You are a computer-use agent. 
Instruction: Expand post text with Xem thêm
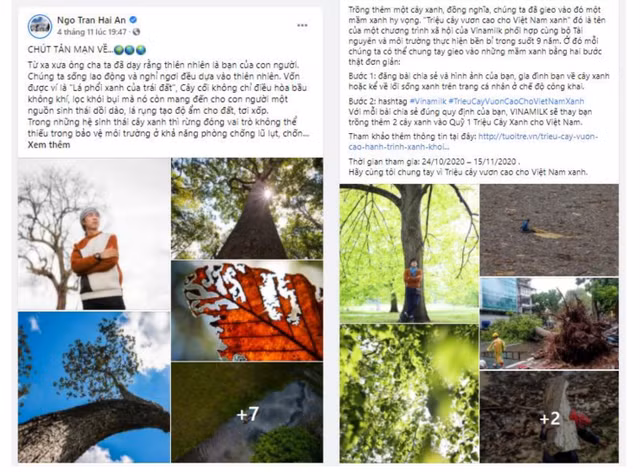49,145
